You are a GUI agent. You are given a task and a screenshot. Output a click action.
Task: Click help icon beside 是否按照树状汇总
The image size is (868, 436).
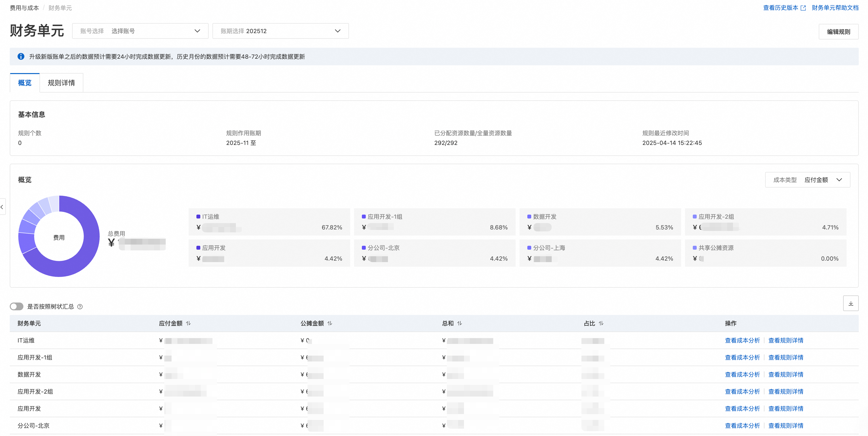(x=80, y=307)
